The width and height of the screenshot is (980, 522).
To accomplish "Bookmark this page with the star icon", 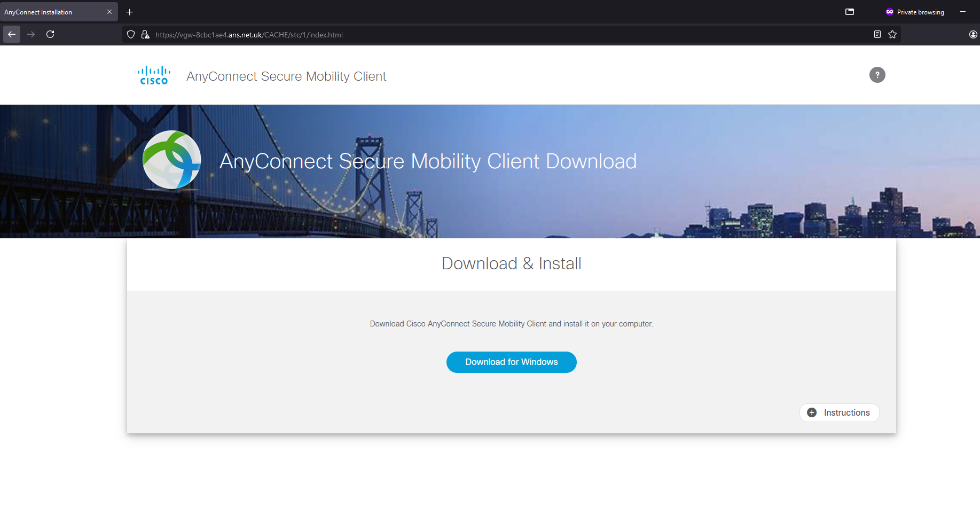I will 892,35.
